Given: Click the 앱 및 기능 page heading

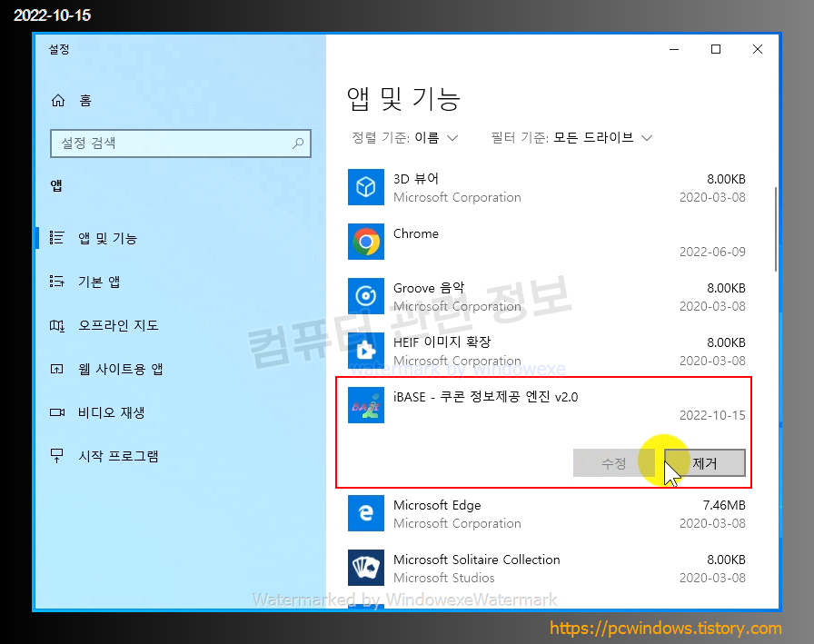Looking at the screenshot, I should pos(403,99).
